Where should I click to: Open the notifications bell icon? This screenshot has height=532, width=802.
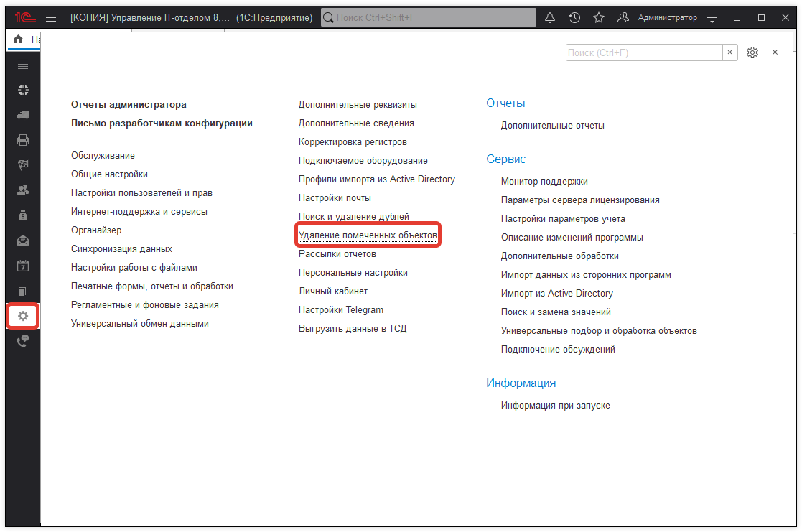coord(551,17)
